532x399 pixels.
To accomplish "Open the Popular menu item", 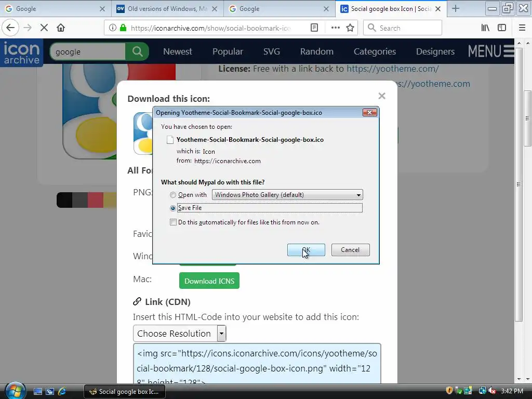I will click(x=228, y=51).
